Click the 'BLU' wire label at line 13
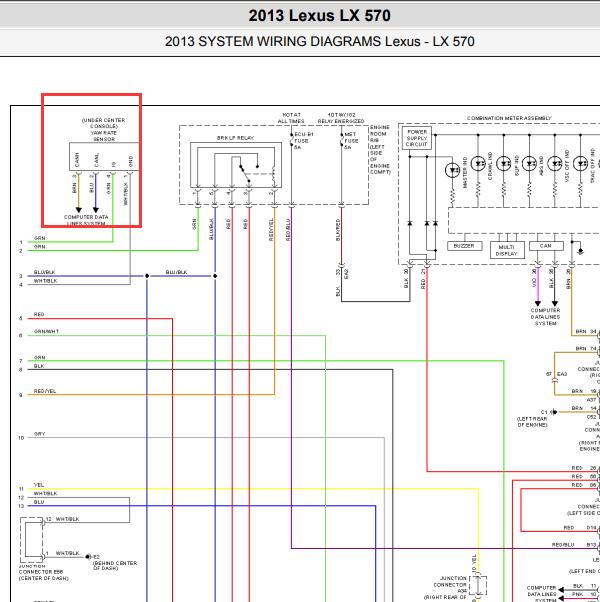 click(x=39, y=502)
